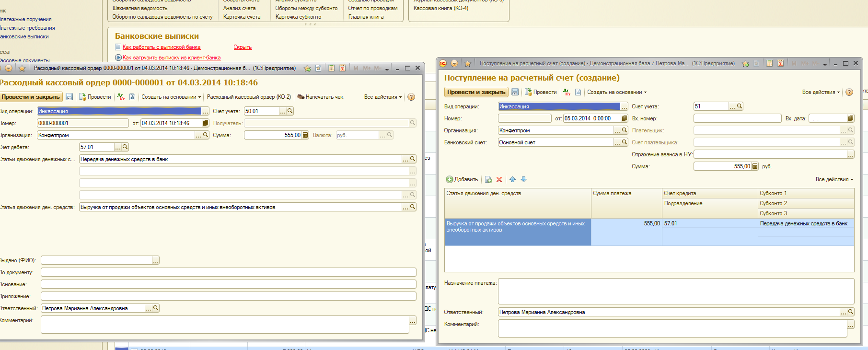Click the Вх. номер input field
This screenshot has width=868, height=350.
(737, 118)
